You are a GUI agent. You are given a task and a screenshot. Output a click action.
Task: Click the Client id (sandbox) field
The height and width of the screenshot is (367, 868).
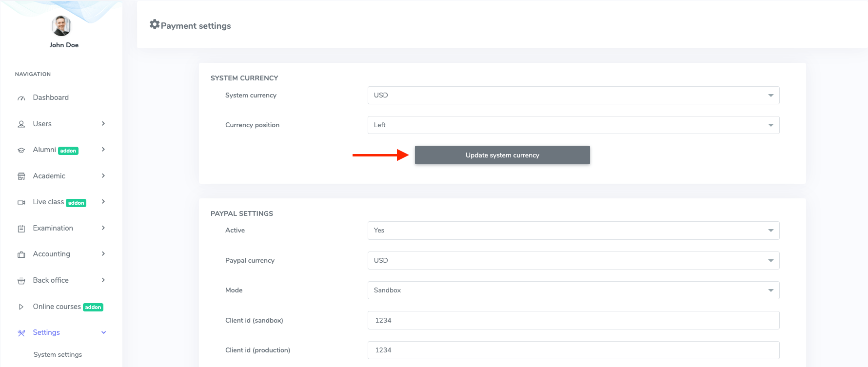pyautogui.click(x=573, y=320)
